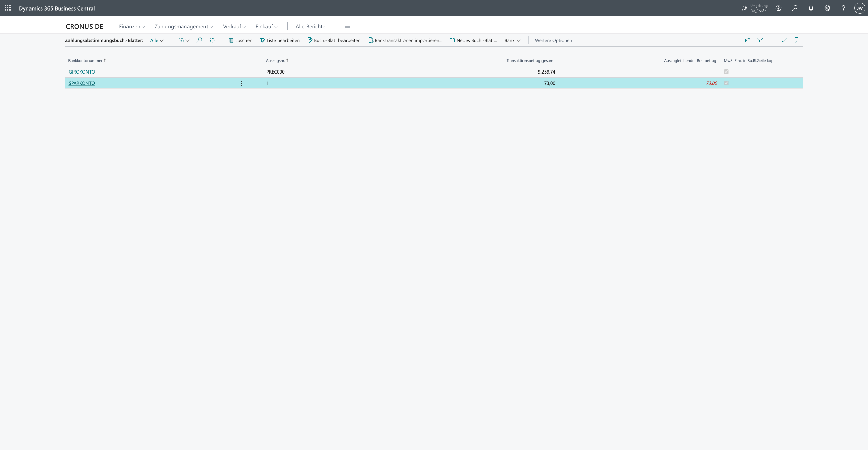Toggle the MwSt. checkbox in the SPARKONTO row
Screen dimensions: 868x450
tap(726, 83)
